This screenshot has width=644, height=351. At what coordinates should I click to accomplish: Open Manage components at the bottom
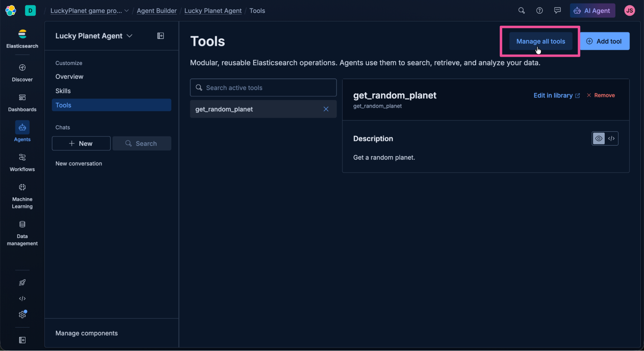pyautogui.click(x=86, y=333)
